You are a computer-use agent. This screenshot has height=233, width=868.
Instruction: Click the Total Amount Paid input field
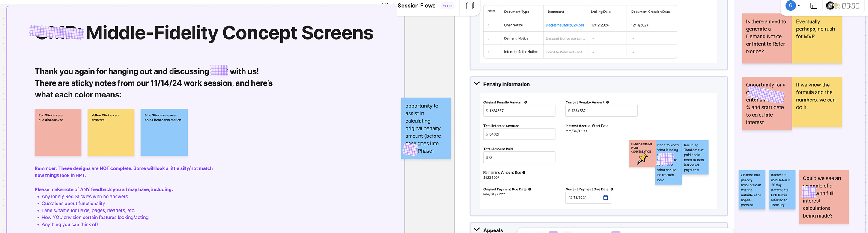point(519,157)
